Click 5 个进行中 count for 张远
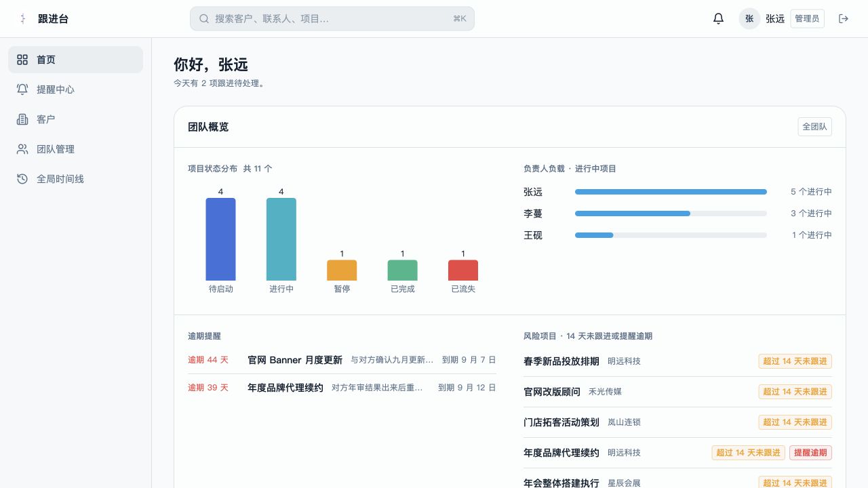The height and width of the screenshot is (488, 868). click(x=811, y=192)
